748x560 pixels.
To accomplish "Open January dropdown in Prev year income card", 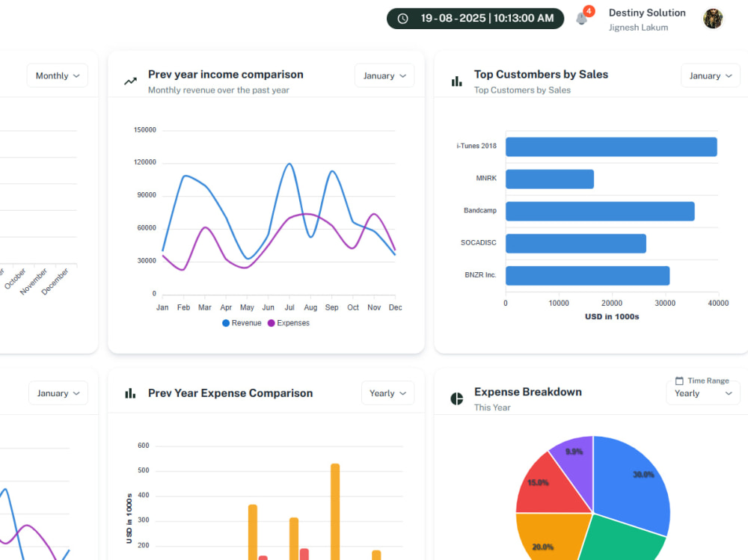I will tap(384, 76).
